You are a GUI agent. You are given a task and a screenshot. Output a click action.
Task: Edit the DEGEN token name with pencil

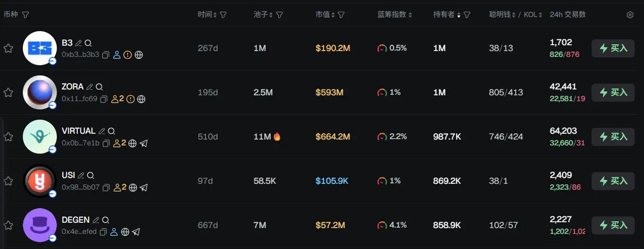(96, 220)
